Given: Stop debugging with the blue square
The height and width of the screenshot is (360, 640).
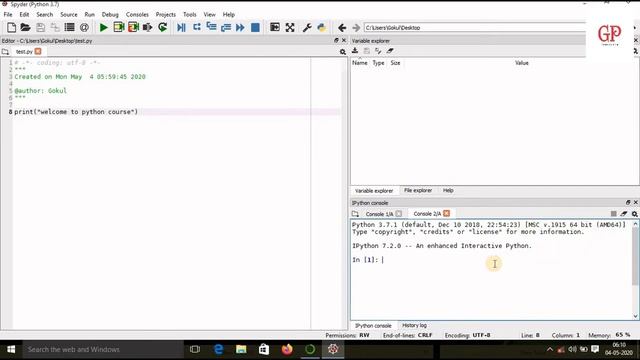Looking at the screenshot, I should click(255, 27).
